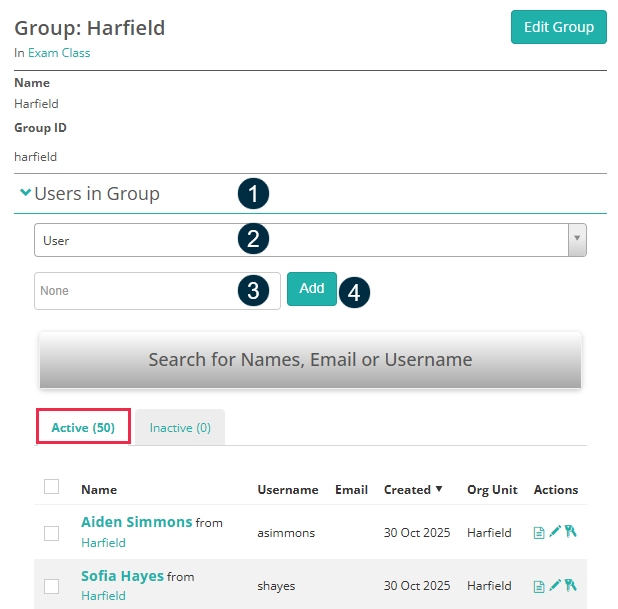This screenshot has width=618, height=609.
Task: Click the Group: Harfield heading
Action: (89, 28)
